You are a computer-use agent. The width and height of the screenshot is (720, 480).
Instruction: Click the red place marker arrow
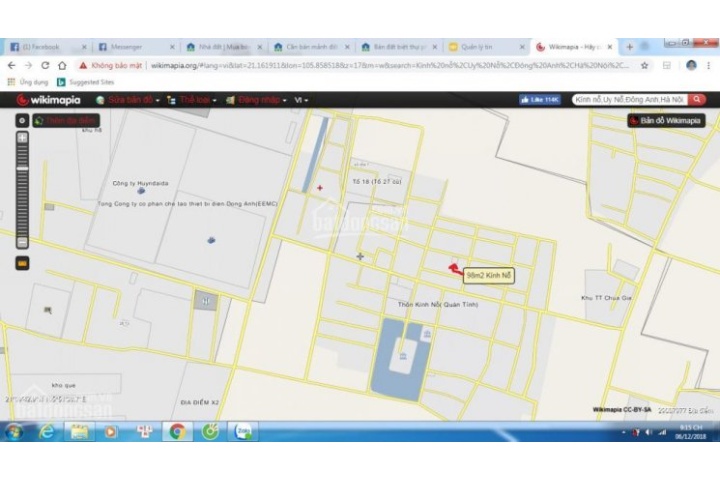pos(455,269)
